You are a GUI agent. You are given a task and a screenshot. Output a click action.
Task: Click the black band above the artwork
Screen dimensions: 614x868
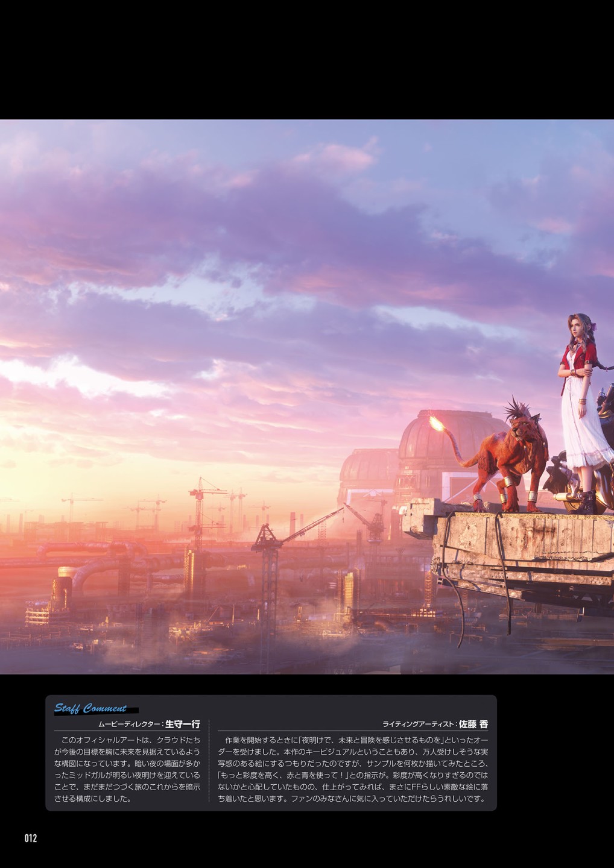tap(307, 59)
